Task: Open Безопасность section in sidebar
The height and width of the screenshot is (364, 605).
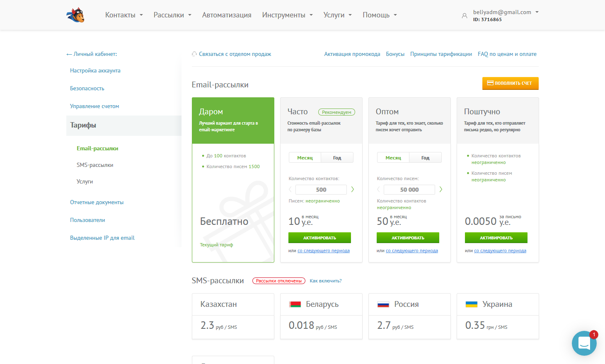Action: [87, 89]
